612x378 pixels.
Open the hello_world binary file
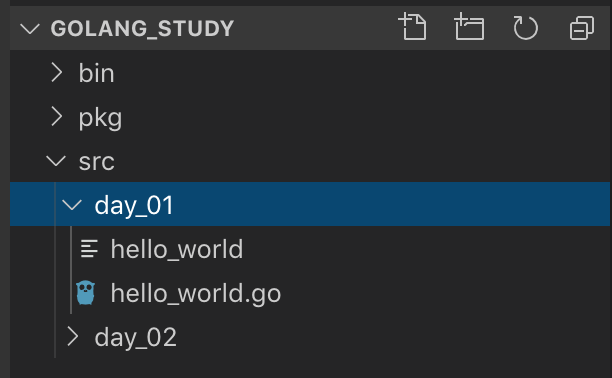(x=176, y=249)
